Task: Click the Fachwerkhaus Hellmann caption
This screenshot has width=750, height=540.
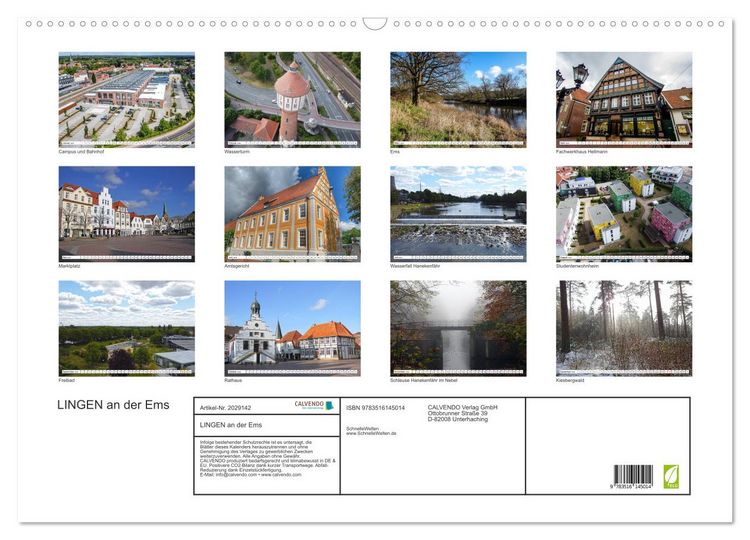Action: [582, 152]
